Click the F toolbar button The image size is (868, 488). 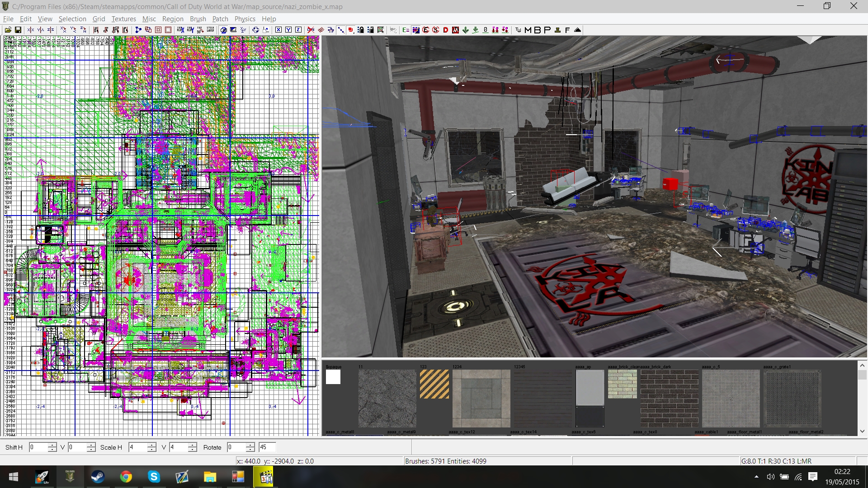tap(567, 30)
